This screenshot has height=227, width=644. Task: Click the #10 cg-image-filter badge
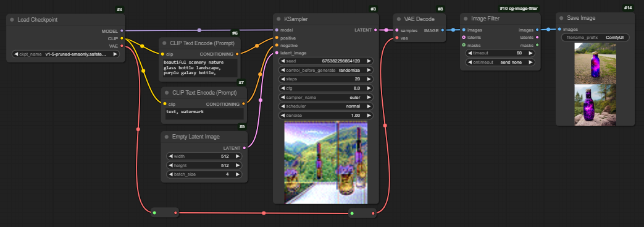tap(519, 8)
